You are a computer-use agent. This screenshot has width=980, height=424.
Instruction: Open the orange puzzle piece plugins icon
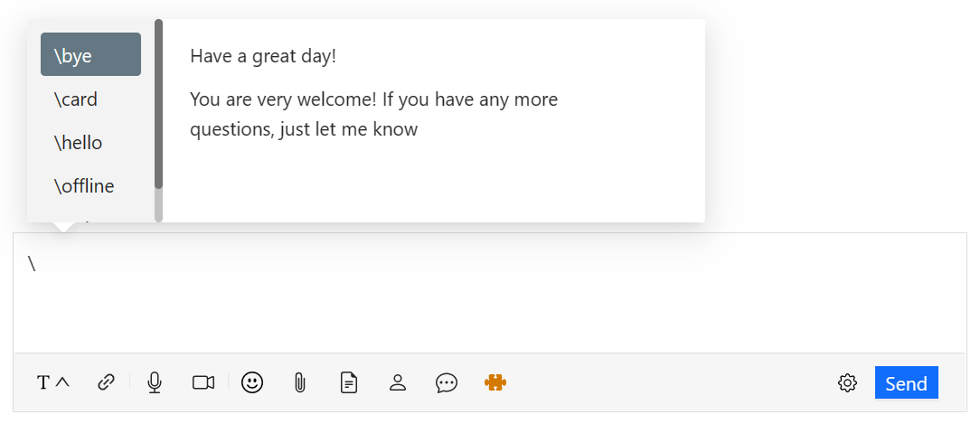[495, 382]
